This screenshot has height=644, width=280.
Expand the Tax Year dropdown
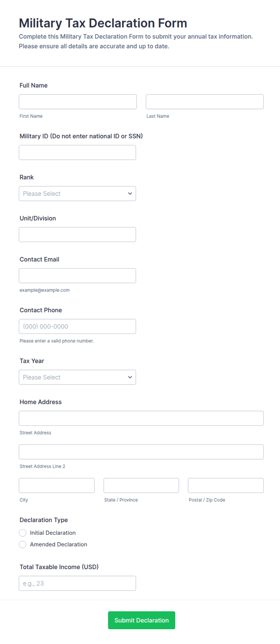77,377
